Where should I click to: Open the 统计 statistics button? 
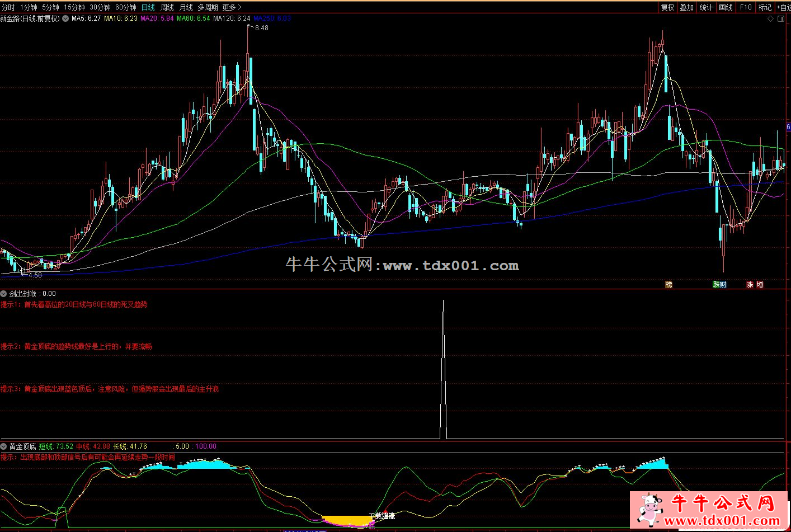706,7
